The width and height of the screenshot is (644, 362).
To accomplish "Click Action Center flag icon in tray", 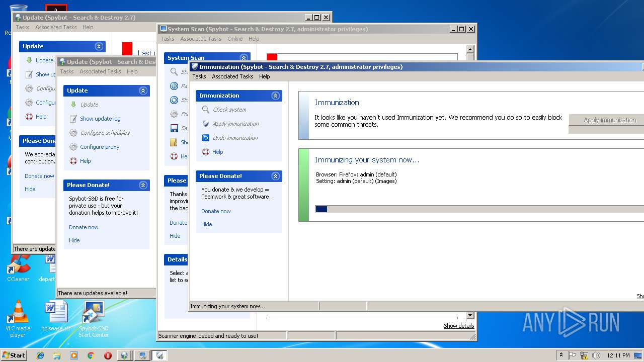I will 572,355.
